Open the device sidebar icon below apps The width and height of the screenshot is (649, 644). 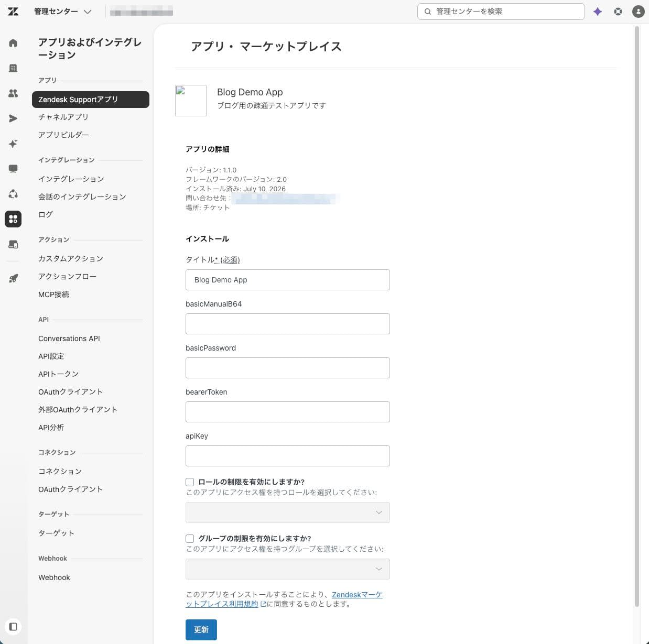click(x=13, y=244)
